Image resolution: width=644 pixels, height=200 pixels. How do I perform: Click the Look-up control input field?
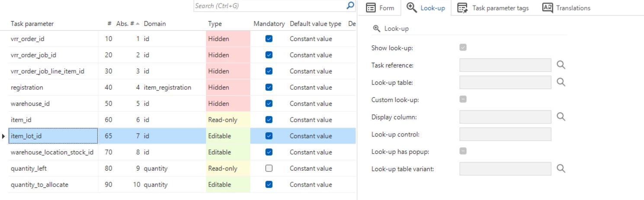coord(505,134)
